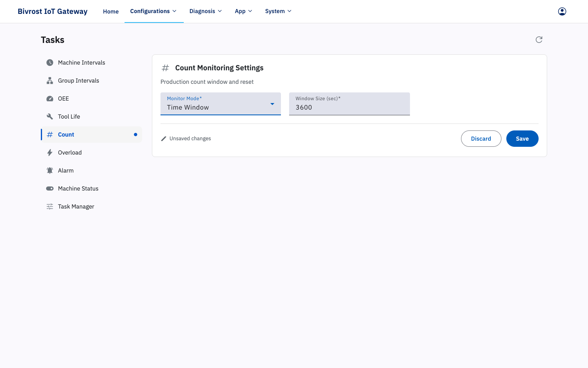The height and width of the screenshot is (368, 588).
Task: Click the unsaved indicator dot on Count
Action: click(136, 135)
